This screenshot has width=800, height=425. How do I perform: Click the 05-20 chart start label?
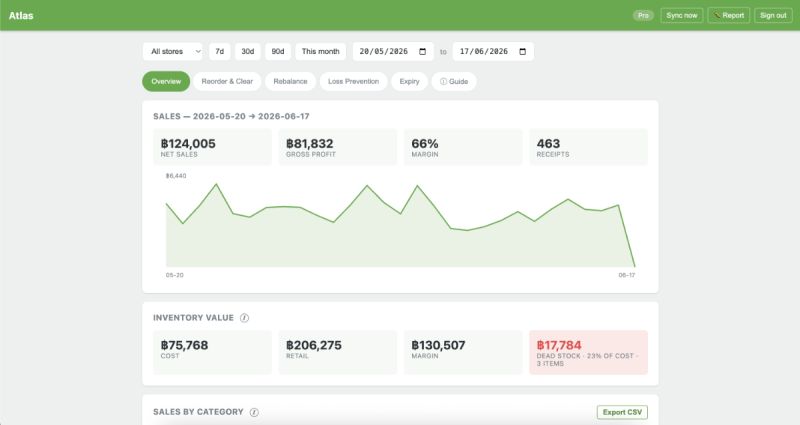point(174,275)
